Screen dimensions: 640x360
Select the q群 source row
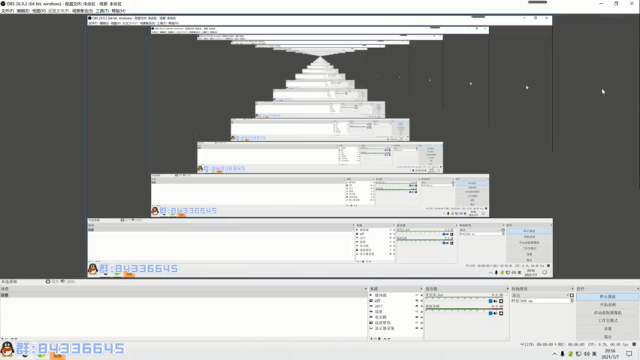(x=396, y=301)
